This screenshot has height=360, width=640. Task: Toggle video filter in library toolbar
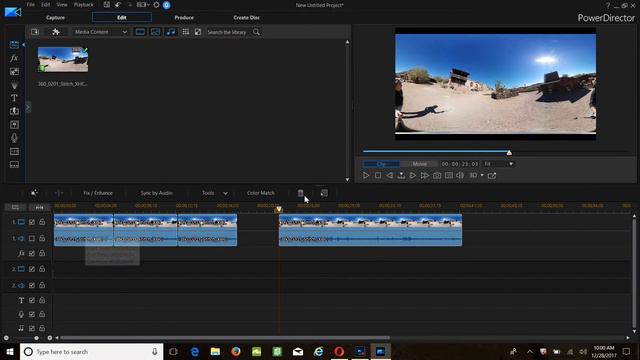[x=140, y=32]
